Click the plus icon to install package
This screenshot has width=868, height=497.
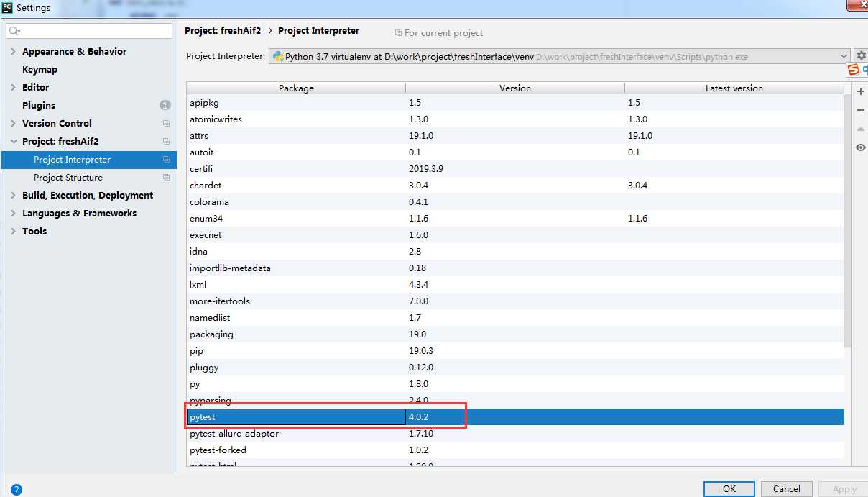coord(860,91)
